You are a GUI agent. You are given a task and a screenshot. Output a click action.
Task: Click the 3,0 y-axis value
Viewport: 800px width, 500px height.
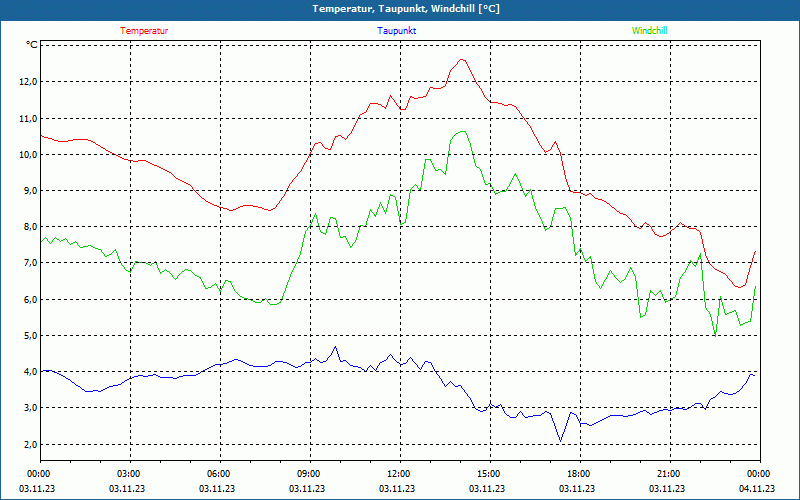pyautogui.click(x=31, y=408)
